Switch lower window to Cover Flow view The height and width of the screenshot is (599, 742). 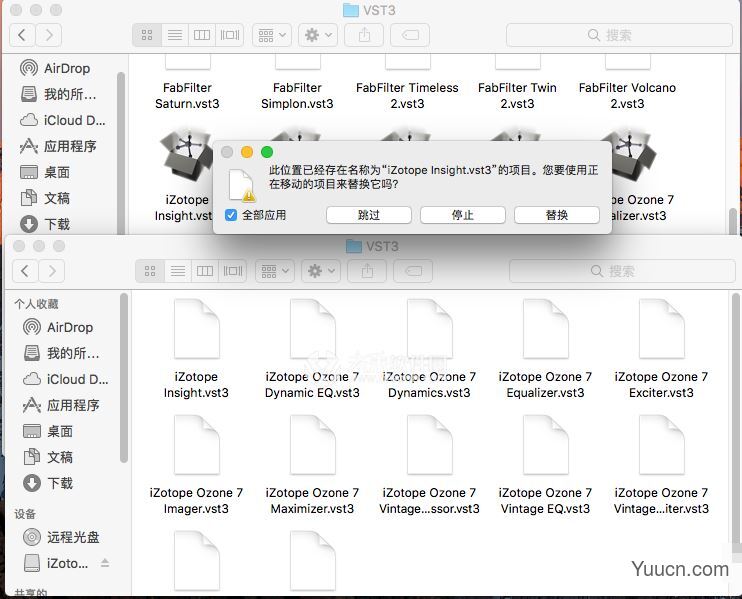pyautogui.click(x=233, y=271)
